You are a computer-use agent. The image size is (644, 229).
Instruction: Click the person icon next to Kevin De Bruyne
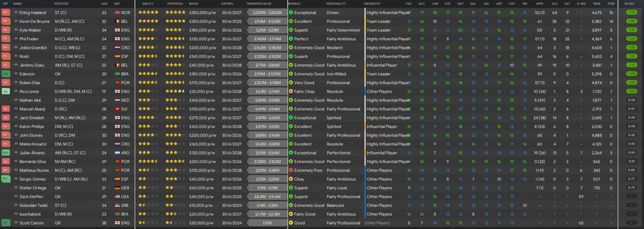(x=16, y=22)
